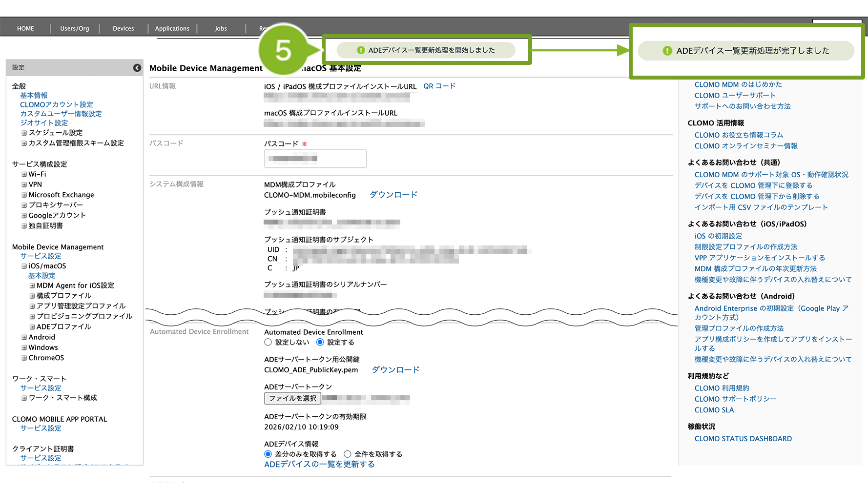Click the alert icon in 完了しました banner

(667, 51)
